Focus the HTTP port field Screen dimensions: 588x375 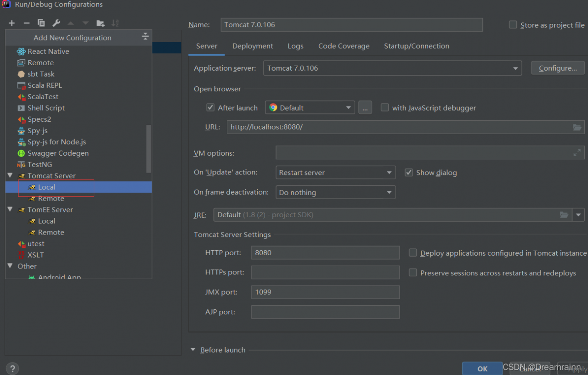(x=325, y=252)
